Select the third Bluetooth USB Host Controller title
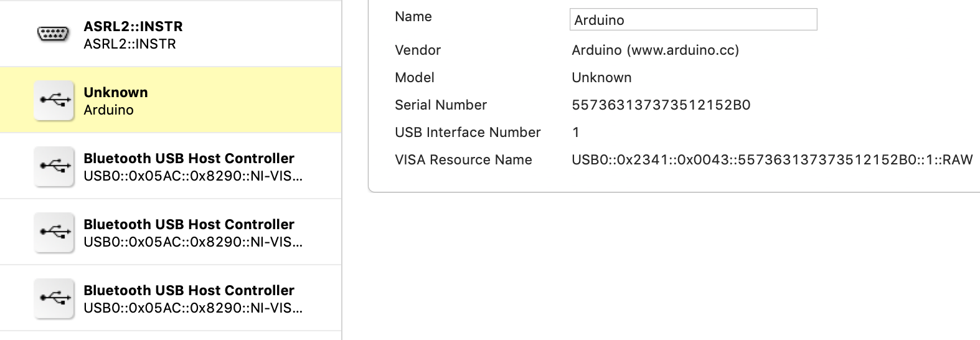This screenshot has height=340, width=980. pos(189,290)
